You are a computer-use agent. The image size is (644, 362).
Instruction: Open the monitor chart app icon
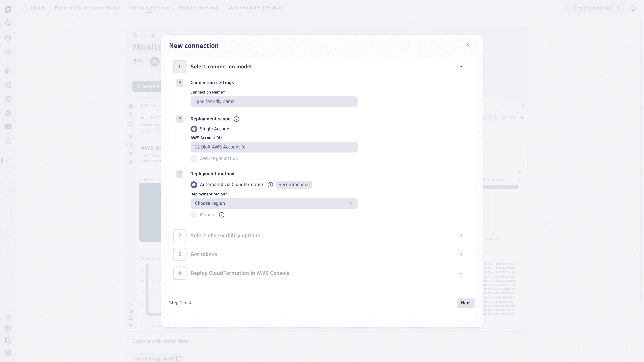[8, 127]
